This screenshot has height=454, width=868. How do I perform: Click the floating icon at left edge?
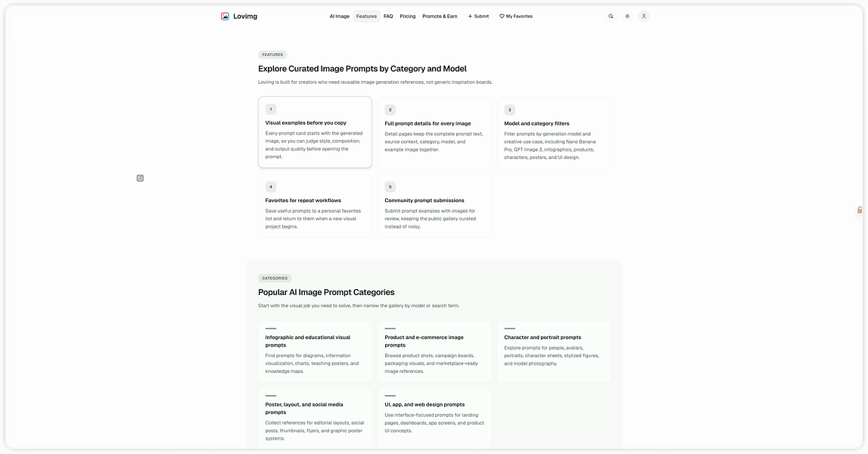[x=140, y=178]
